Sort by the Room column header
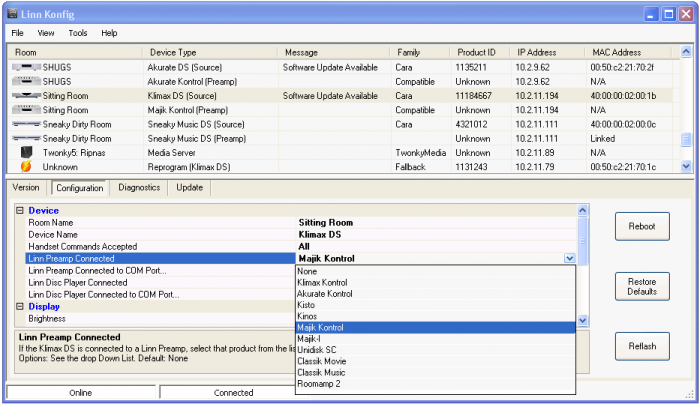Image resolution: width=700 pixels, height=404 pixels. click(x=75, y=52)
